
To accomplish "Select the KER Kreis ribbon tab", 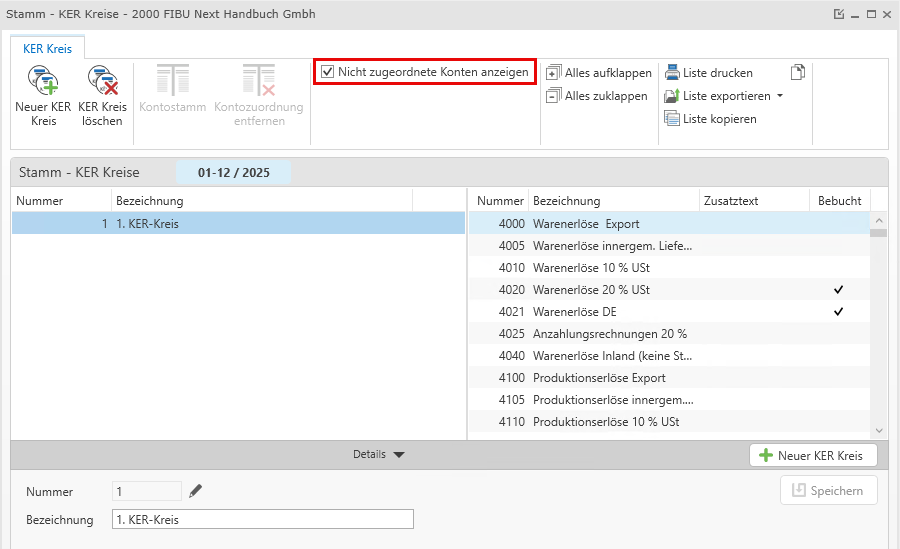I will tap(47, 48).
